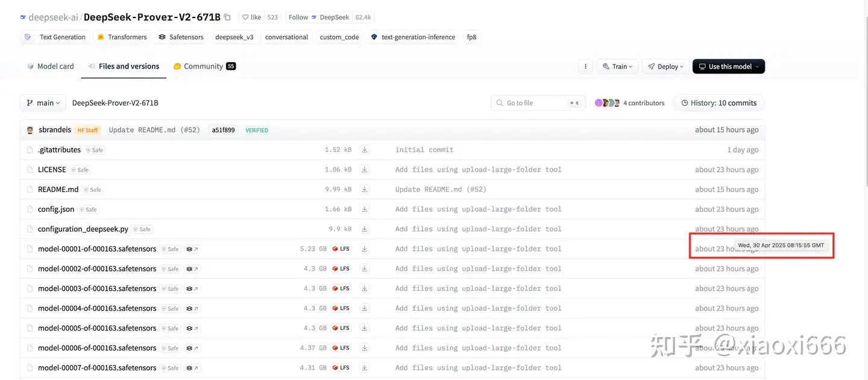Click the 4 contributors text
Image resolution: width=868 pixels, height=380 pixels.
coord(644,103)
